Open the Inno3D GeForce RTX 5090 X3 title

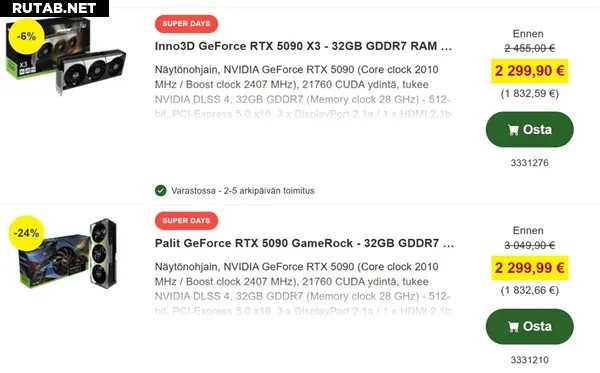pos(303,46)
